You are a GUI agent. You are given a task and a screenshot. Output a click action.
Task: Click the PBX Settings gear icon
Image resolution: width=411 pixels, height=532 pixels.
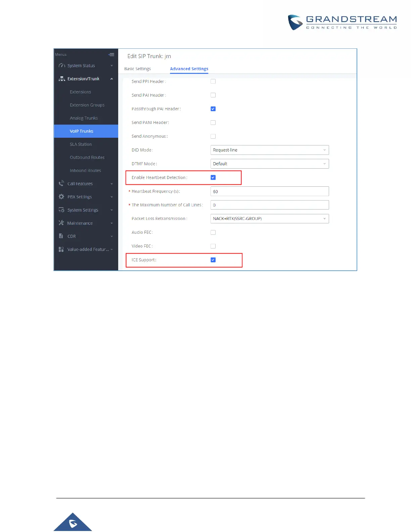click(61, 196)
